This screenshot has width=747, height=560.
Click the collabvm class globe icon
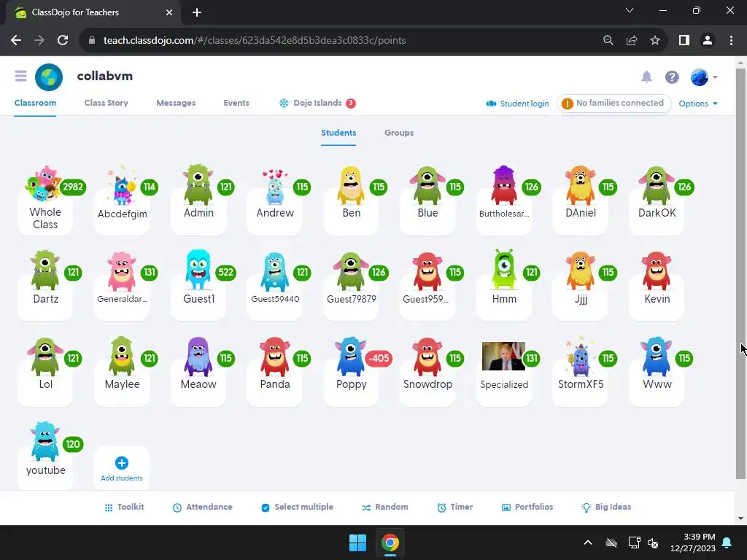point(49,77)
